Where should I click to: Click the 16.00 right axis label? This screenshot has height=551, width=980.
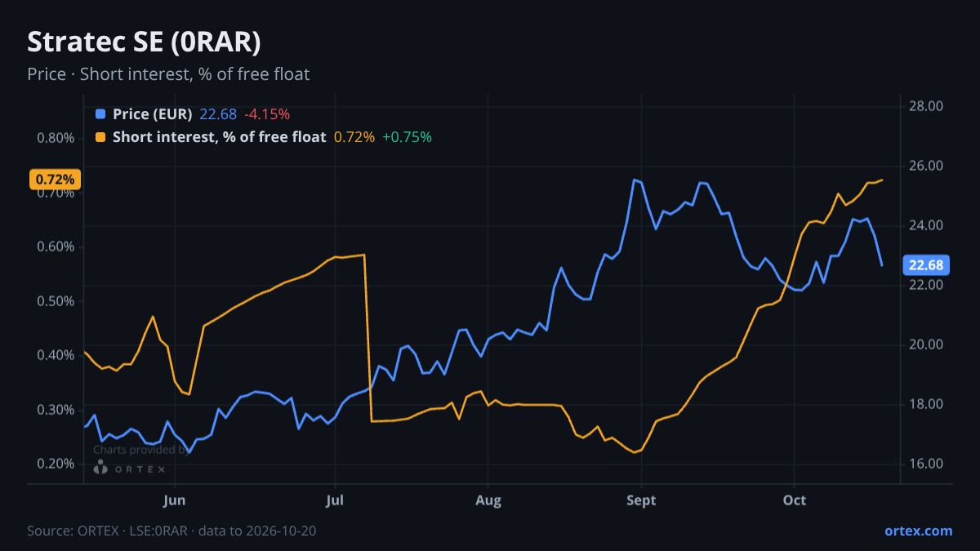click(926, 464)
